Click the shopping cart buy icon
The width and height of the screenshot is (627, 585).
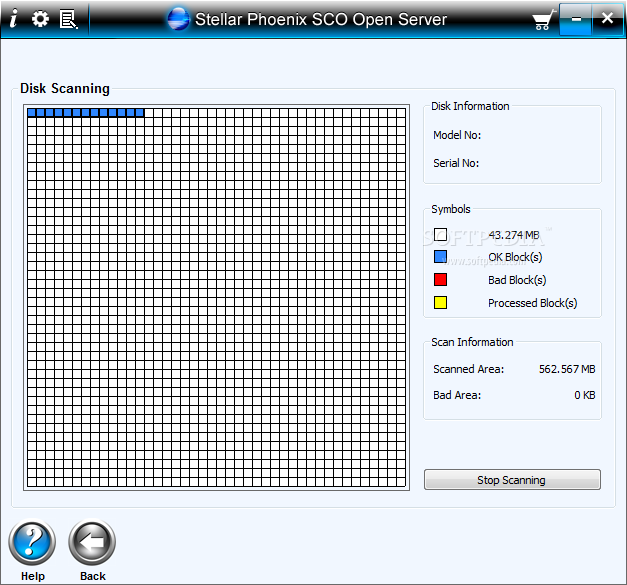click(543, 20)
